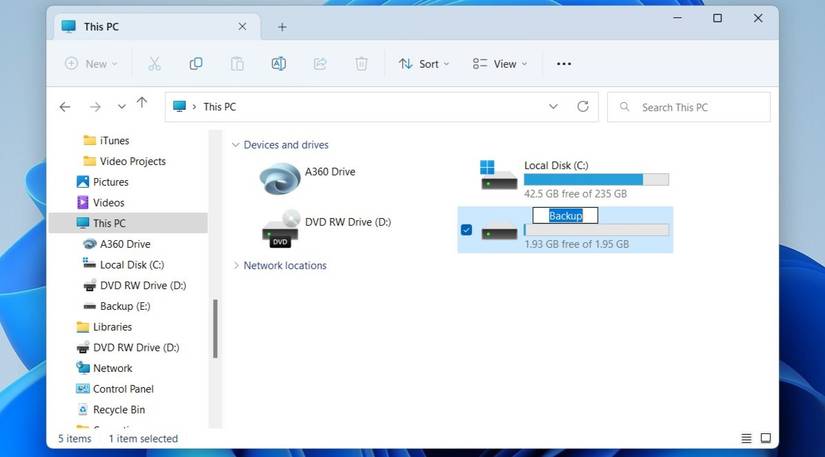Select Control Panel in sidebar

click(x=123, y=389)
